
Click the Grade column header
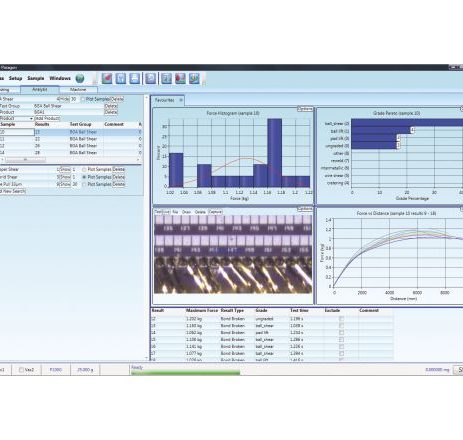click(x=261, y=310)
